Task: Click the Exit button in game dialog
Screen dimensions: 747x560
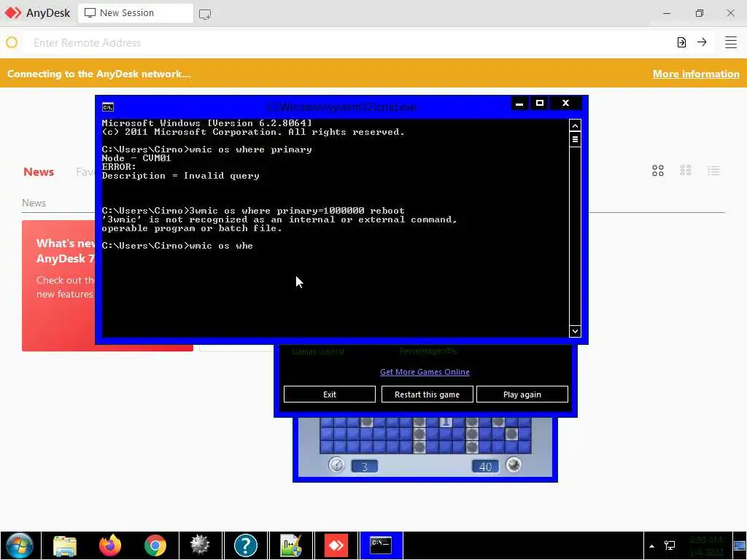Action: click(x=329, y=394)
